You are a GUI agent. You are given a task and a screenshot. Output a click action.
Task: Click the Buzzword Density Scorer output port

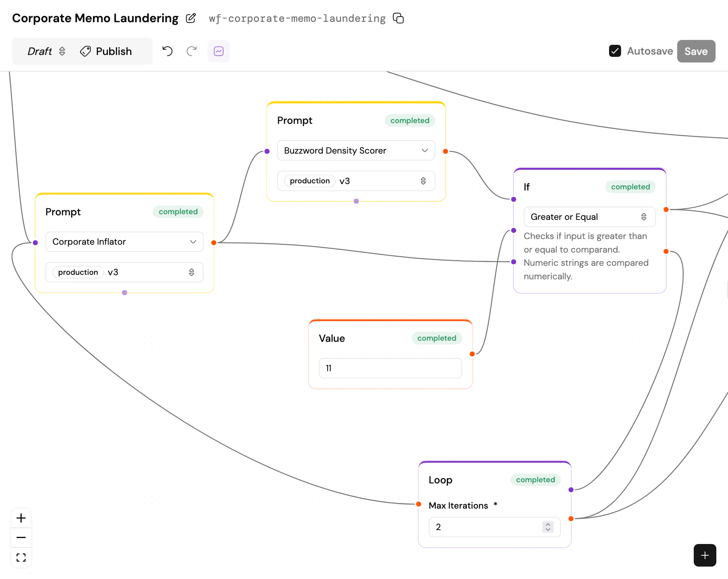click(x=446, y=151)
